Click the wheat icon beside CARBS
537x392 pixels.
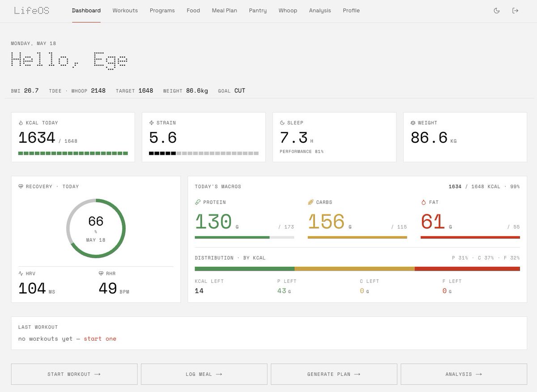(x=311, y=202)
